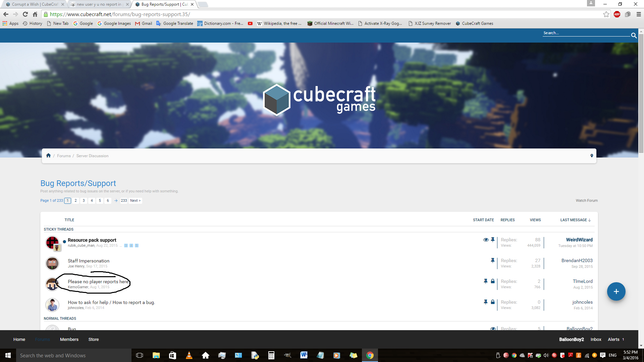The width and height of the screenshot is (644, 362).
Task: Open CubeCraft Games bookmark
Action: pos(474,23)
